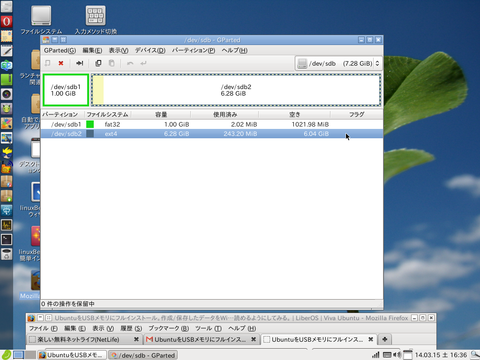Viewport: 480px width, 360px height.
Task: Open the パーティション(P) menu
Action: tap(193, 50)
